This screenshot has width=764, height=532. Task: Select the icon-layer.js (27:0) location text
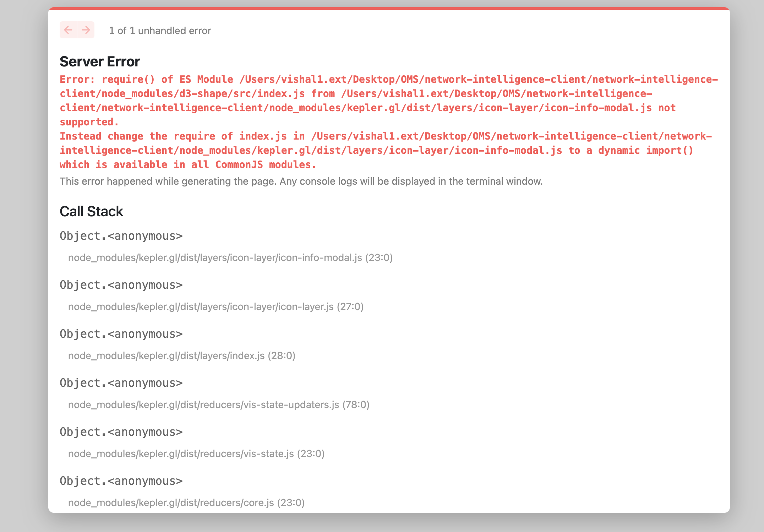(x=215, y=306)
